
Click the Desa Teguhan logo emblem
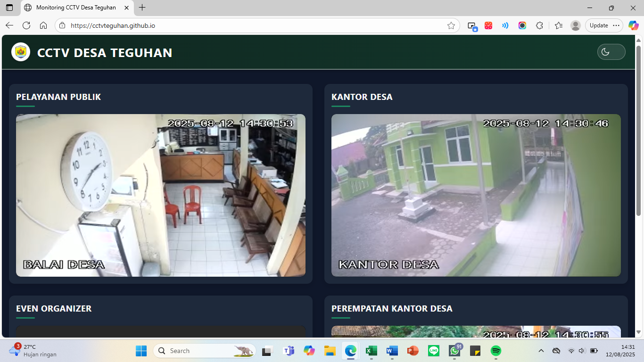21,52
